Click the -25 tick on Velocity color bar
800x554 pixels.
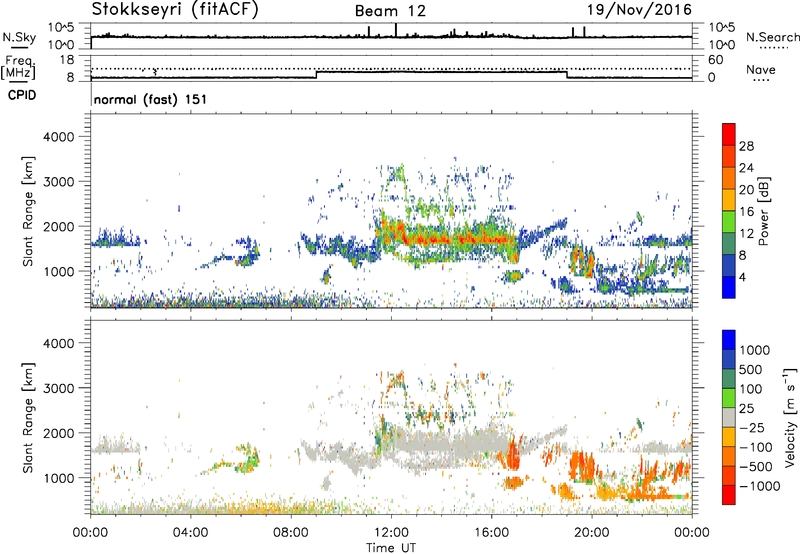tap(753, 427)
